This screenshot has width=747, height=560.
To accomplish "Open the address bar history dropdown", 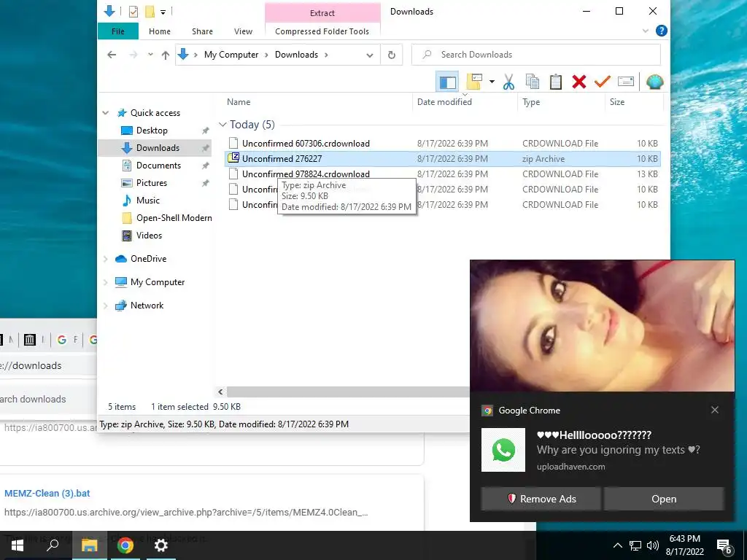I will click(369, 55).
